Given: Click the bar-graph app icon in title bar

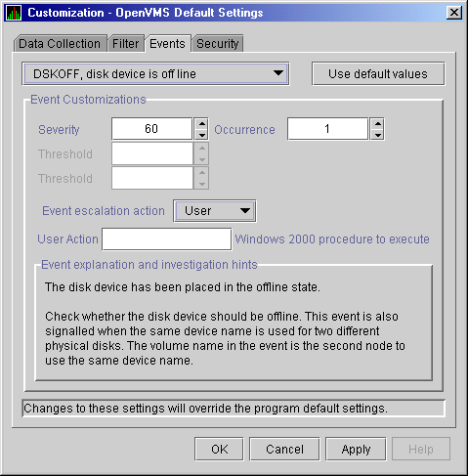Looking at the screenshot, I should [14, 13].
